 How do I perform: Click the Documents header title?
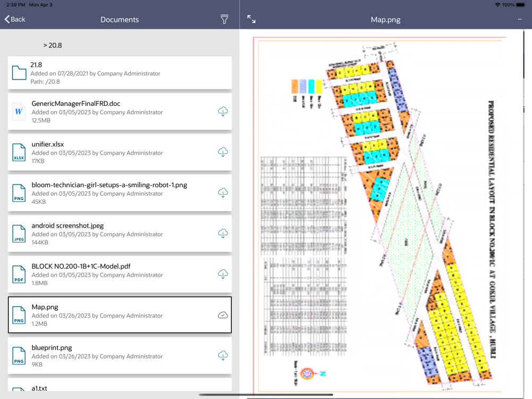click(x=119, y=20)
